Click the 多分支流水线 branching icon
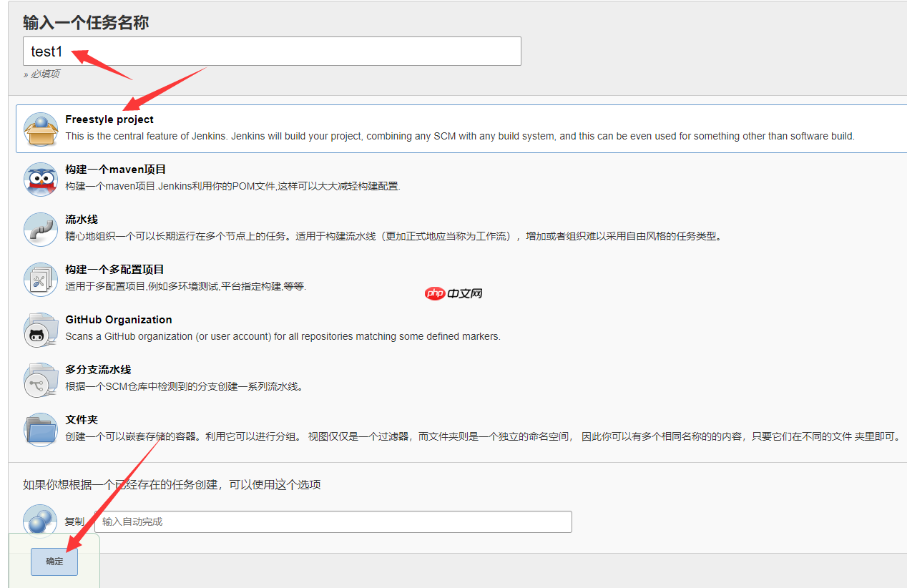Screen dimensions: 907x588 (x=41, y=379)
